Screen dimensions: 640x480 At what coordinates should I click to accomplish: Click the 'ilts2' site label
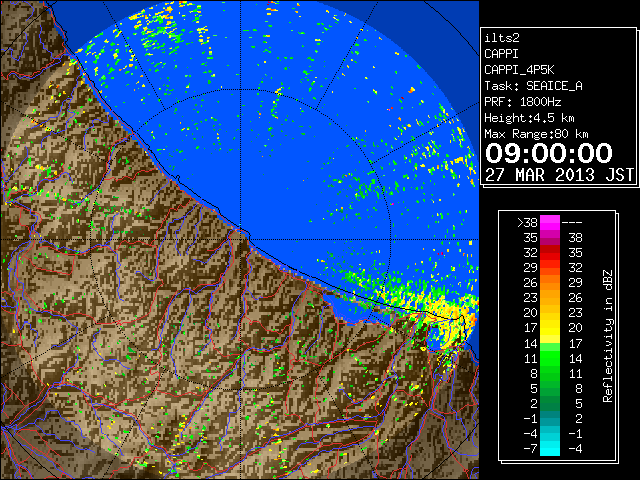point(502,38)
